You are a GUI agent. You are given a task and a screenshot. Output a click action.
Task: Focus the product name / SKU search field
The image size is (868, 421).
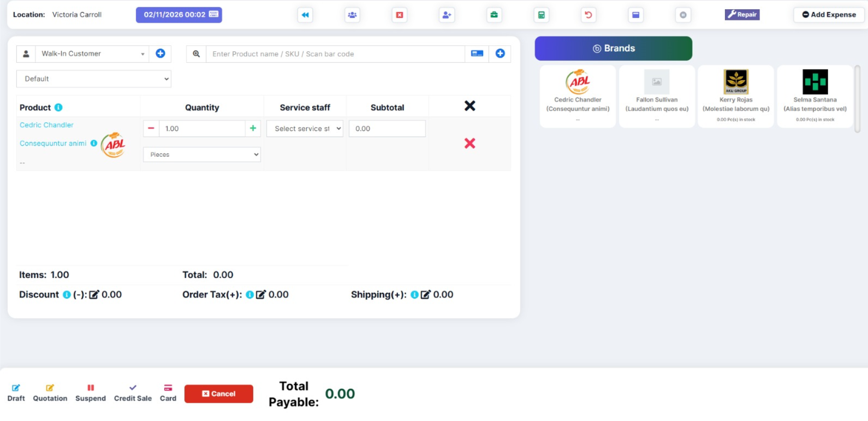click(x=335, y=54)
